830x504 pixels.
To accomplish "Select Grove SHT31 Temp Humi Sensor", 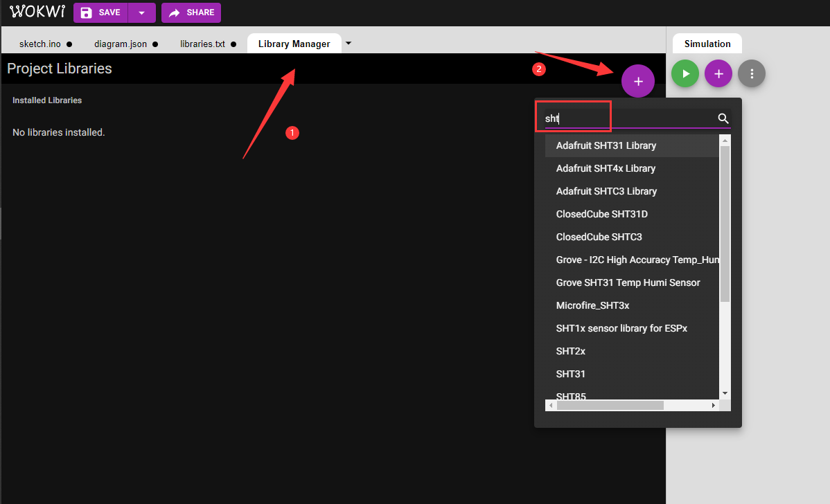I will click(632, 282).
